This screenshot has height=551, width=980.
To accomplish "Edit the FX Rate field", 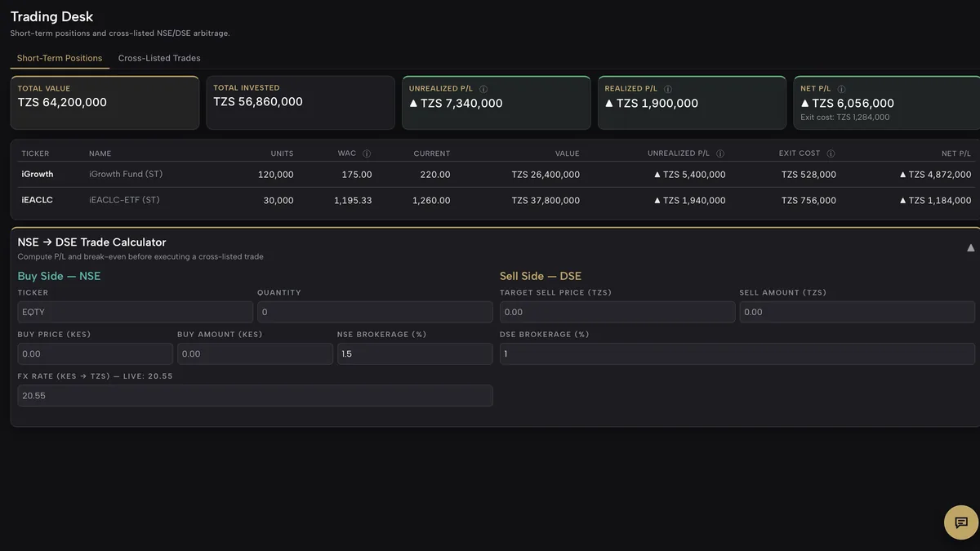I will (255, 395).
